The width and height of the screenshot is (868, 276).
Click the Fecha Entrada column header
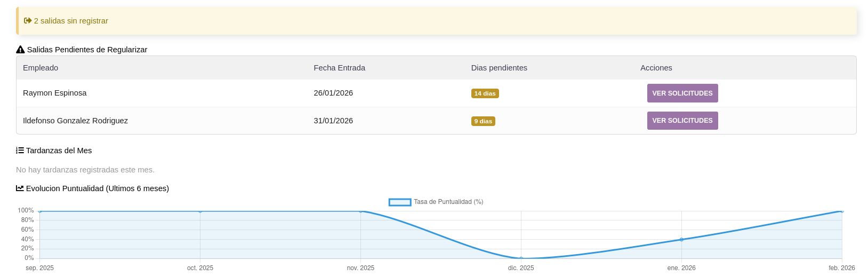(339, 68)
